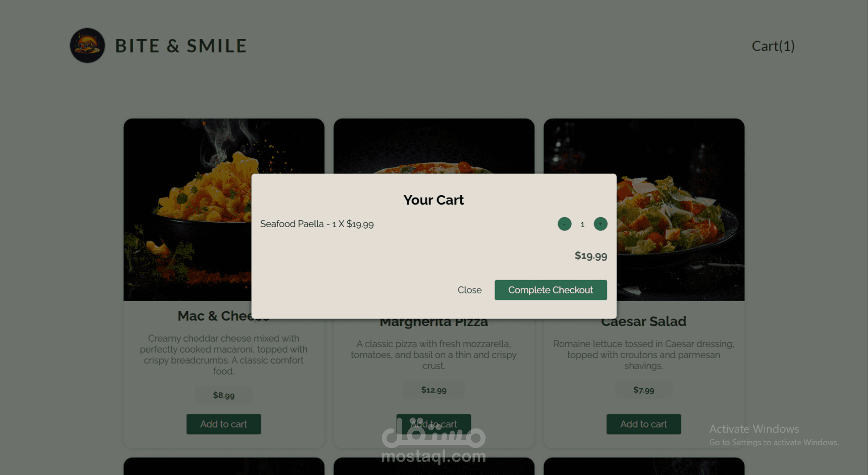Click the $12.99 price tag
The height and width of the screenshot is (475, 868).
[x=434, y=390]
